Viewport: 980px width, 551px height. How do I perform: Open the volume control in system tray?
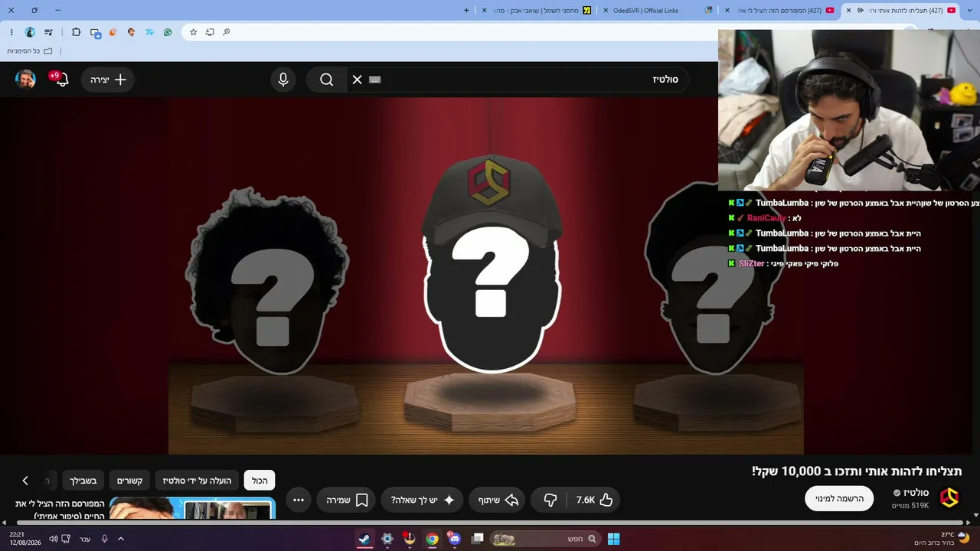(53, 539)
